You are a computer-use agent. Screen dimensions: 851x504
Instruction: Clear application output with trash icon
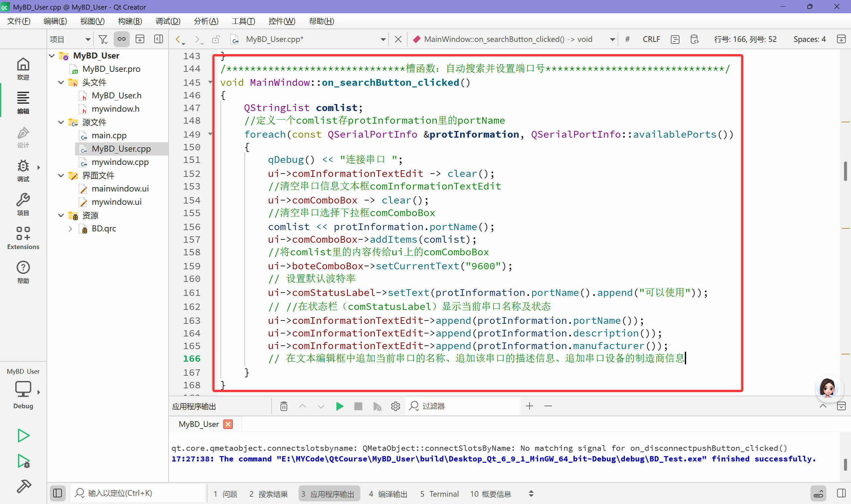click(x=284, y=406)
